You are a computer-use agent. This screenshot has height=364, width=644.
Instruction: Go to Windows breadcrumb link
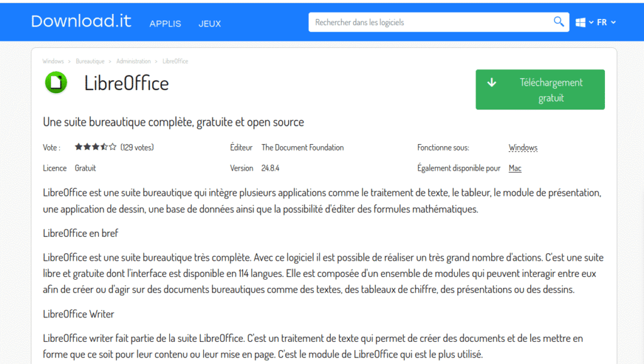tap(53, 61)
